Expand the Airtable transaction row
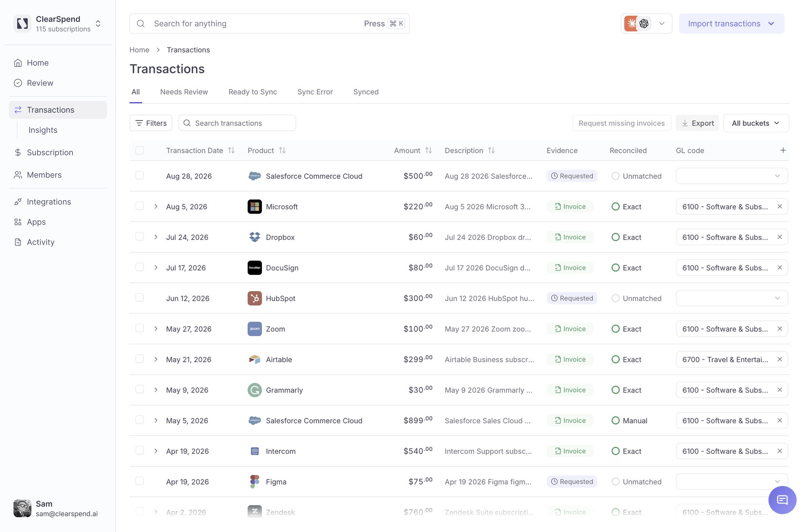This screenshot has width=807, height=532. tap(156, 359)
